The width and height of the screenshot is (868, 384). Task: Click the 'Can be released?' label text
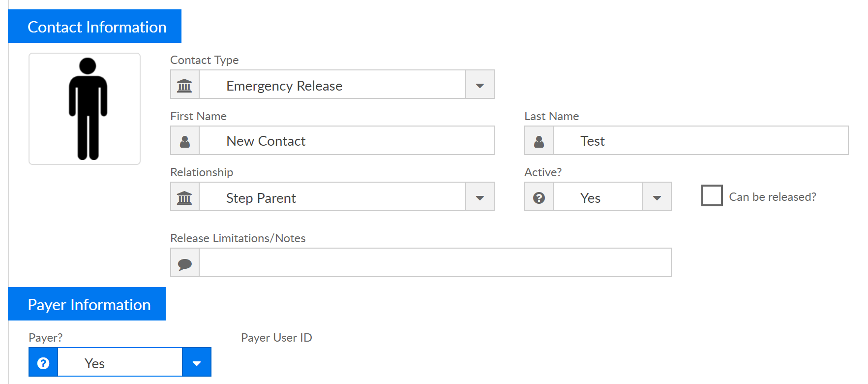[x=773, y=197]
